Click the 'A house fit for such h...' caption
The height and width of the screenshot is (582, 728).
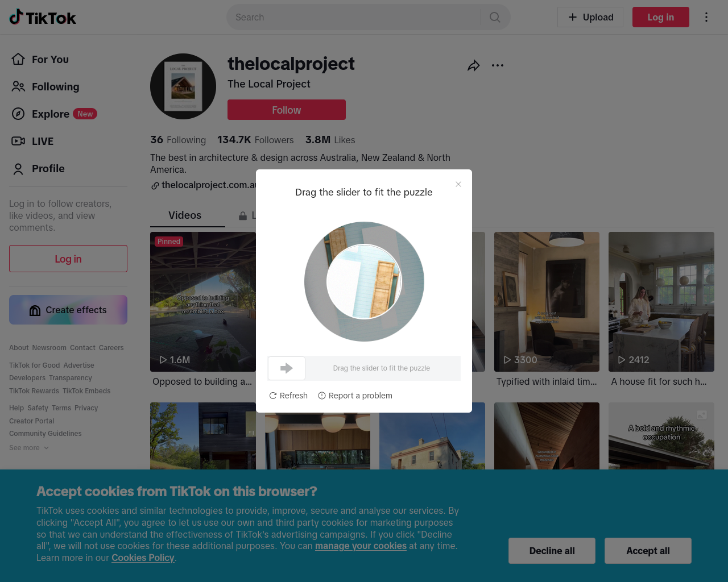pos(659,382)
